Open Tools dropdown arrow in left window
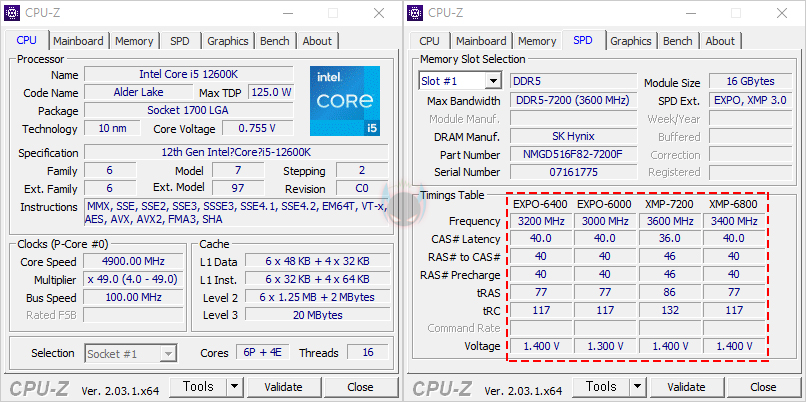This screenshot has width=806, height=402. pos(234,387)
